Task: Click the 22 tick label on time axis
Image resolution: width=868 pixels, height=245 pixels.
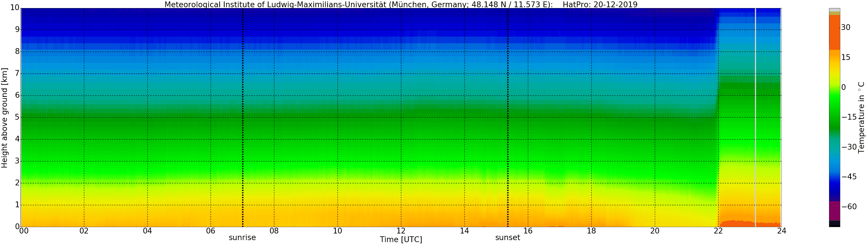Action: coord(718,231)
